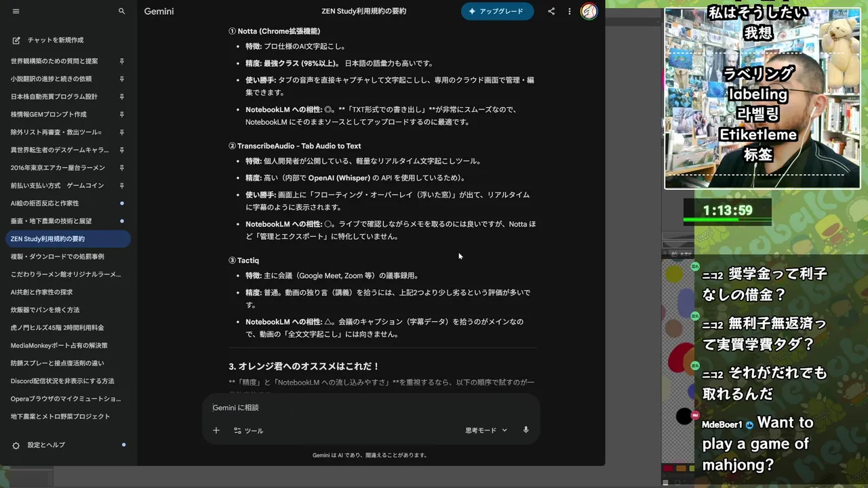The image size is (868, 488).
Task: Click the notification dot beside 設定とヘルプ
Action: click(123, 445)
